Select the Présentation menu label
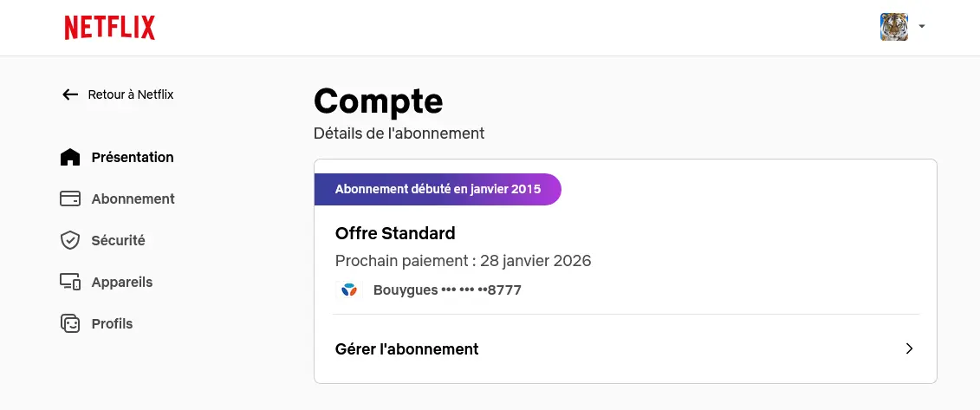980x410 pixels. point(133,157)
